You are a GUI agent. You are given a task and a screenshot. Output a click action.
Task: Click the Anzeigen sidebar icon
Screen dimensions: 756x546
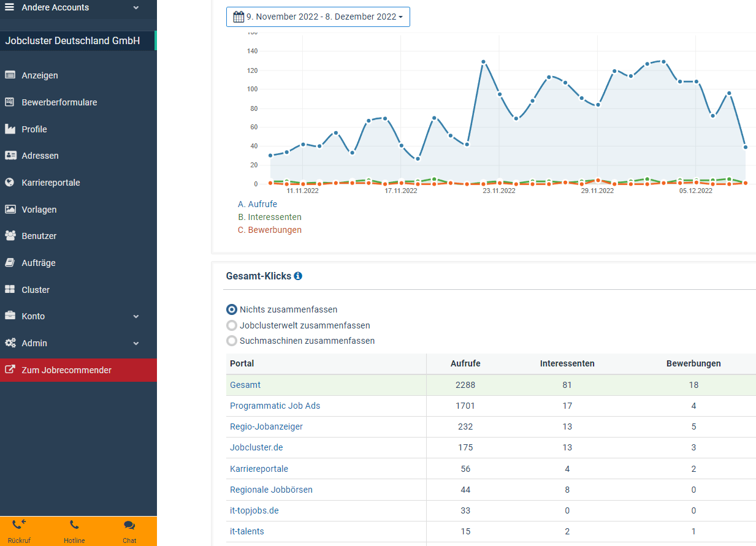click(x=10, y=75)
